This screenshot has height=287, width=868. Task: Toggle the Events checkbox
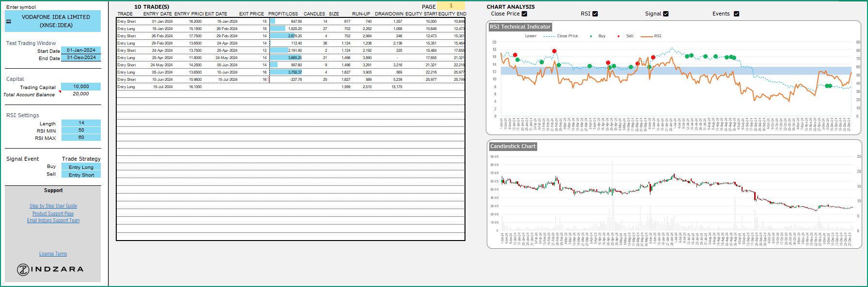point(737,14)
